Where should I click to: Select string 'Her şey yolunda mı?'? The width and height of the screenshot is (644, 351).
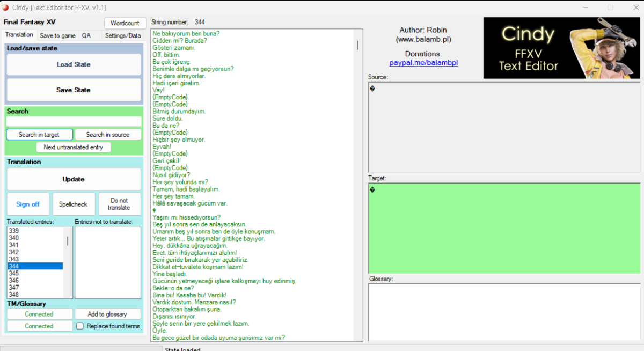point(180,182)
